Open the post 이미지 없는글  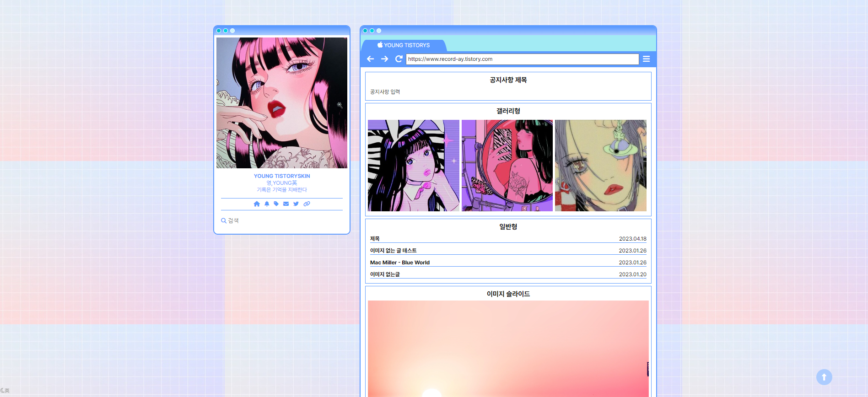pyautogui.click(x=385, y=274)
